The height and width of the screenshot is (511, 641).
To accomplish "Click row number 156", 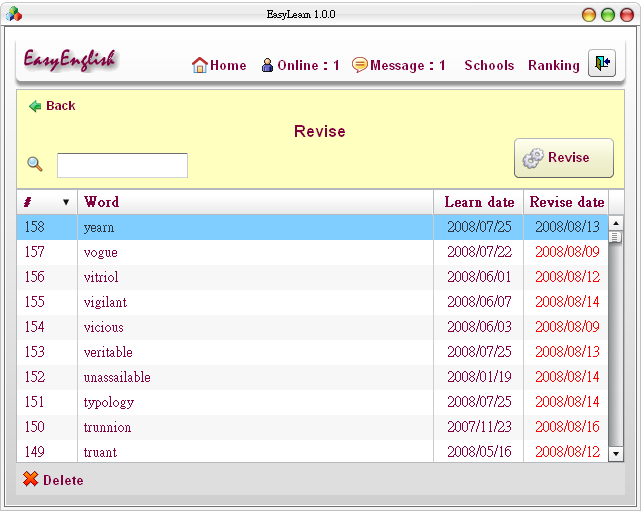I will (34, 276).
